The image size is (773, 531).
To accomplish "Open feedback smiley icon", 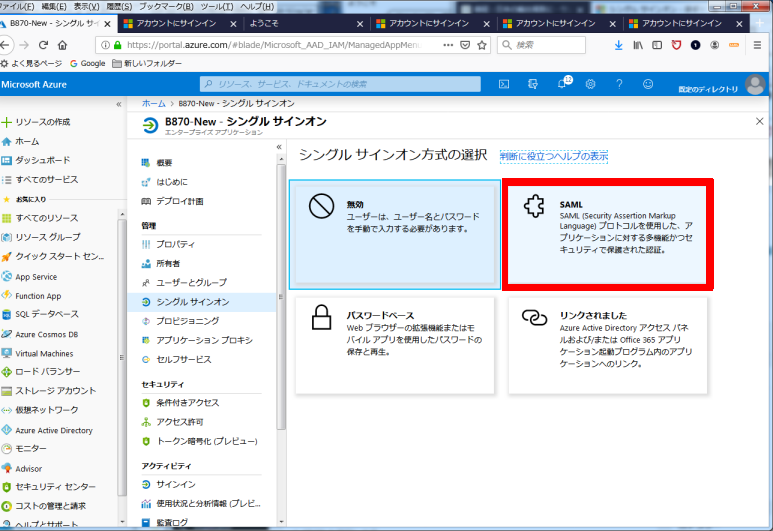I will pos(648,84).
